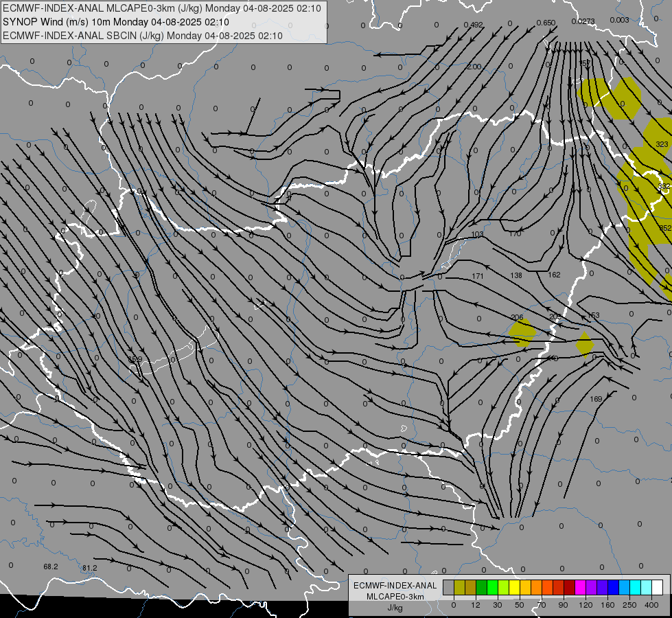This screenshot has height=618, width=672.
Task: Click map value 153
Action: coord(593,315)
